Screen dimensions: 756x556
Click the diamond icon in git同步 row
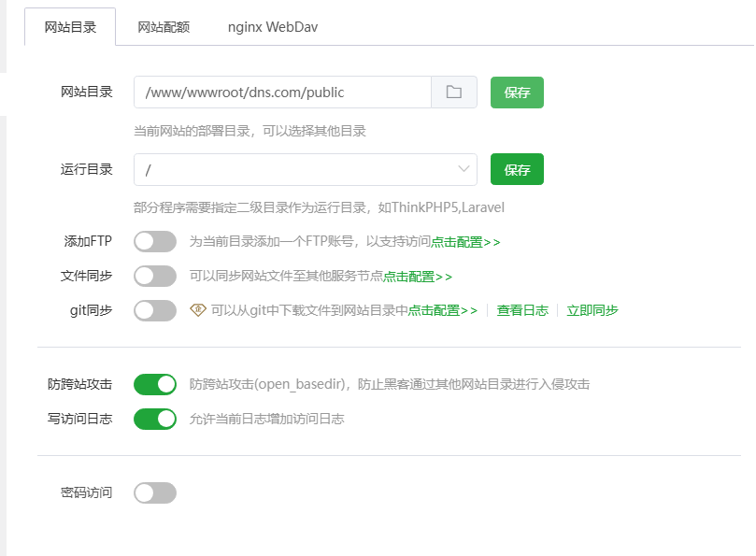pyautogui.click(x=197, y=309)
